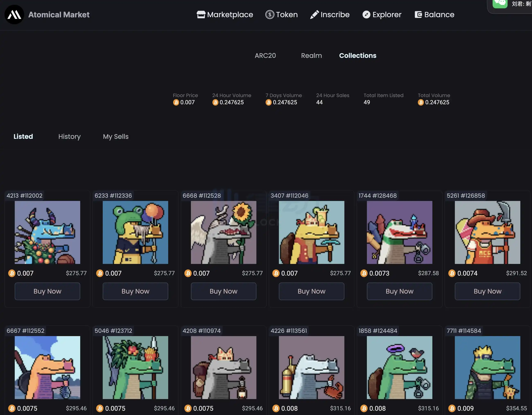Click the Marketplace storefront icon
The width and height of the screenshot is (532, 415).
click(201, 15)
